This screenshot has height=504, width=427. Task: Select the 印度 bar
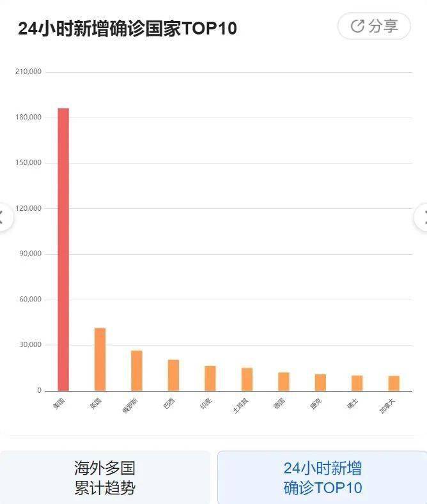(210, 378)
